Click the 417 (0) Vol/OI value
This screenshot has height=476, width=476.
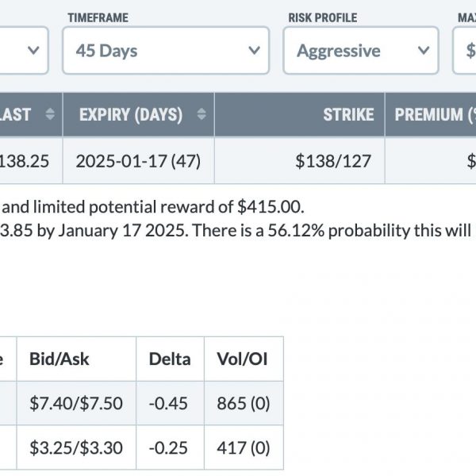[x=244, y=447]
